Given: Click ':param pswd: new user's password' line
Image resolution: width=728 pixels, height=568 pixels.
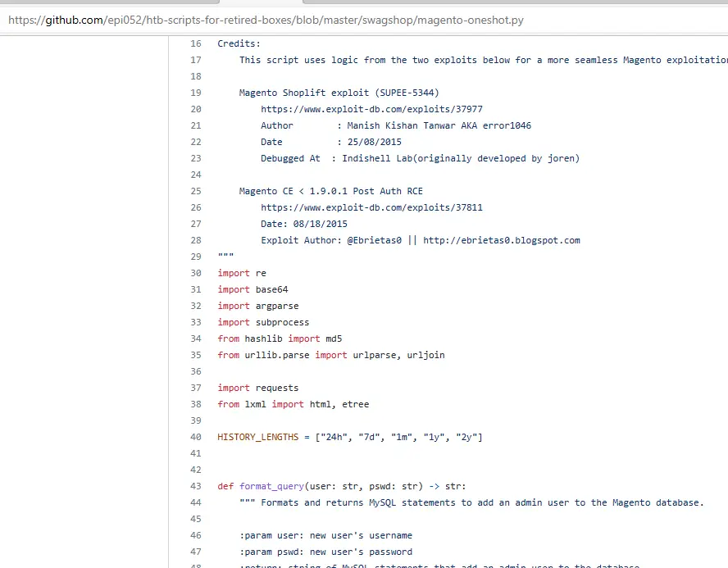Looking at the screenshot, I should (x=325, y=552).
